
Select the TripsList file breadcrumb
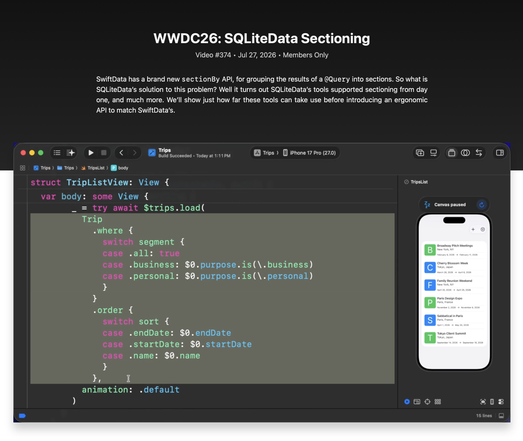[93, 168]
